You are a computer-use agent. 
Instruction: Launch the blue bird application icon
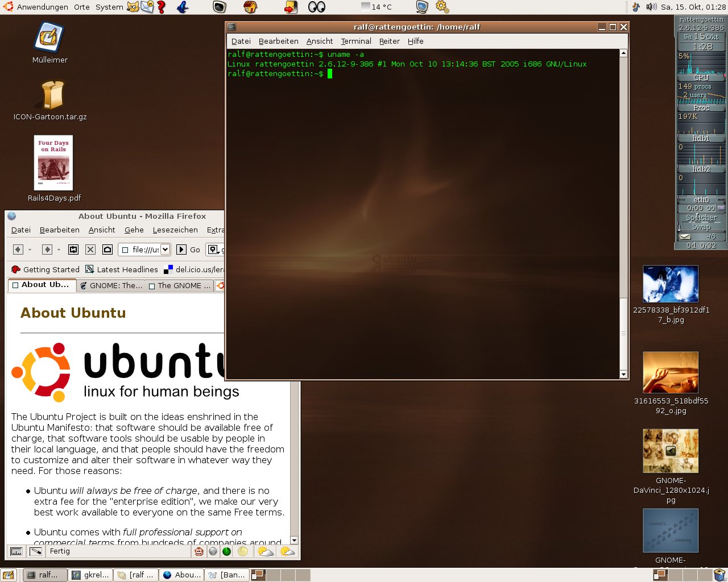(183, 7)
